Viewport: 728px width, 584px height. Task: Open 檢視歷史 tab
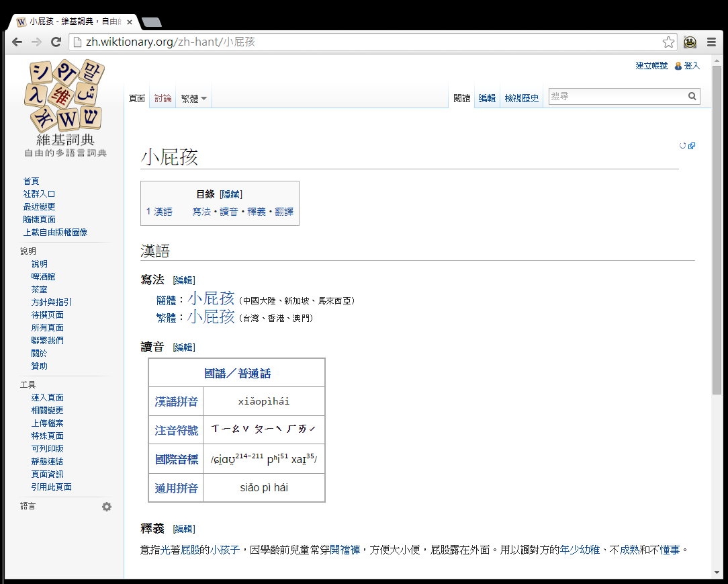click(521, 98)
